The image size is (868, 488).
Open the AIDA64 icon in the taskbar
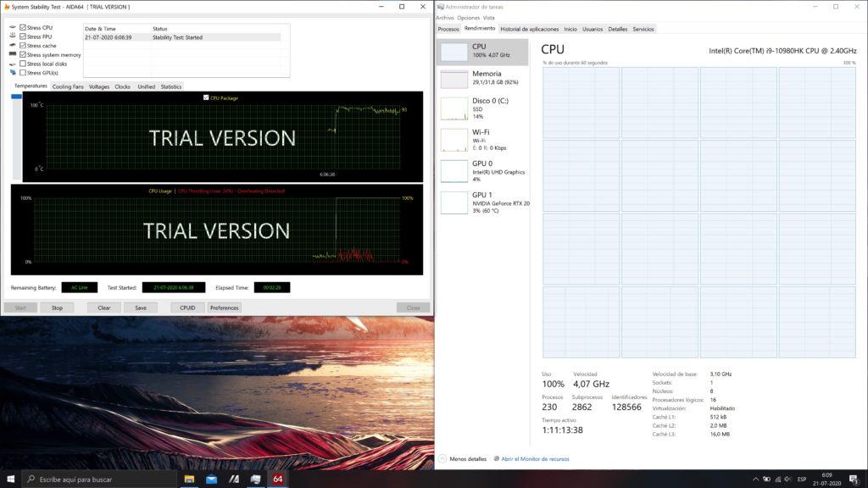(x=277, y=480)
